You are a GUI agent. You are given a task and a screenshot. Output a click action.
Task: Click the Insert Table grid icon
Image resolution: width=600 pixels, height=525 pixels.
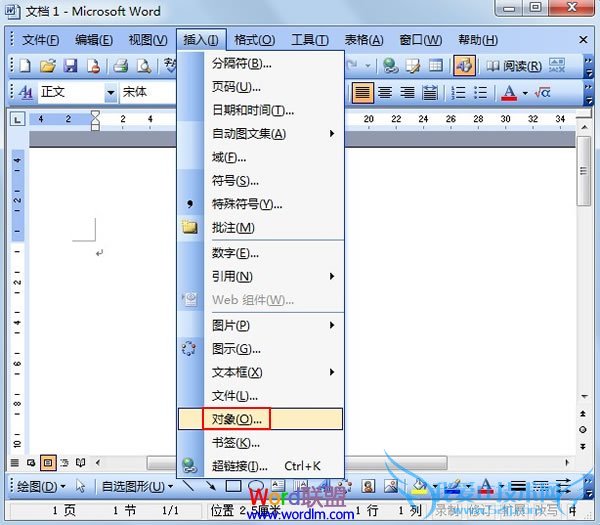click(x=435, y=66)
